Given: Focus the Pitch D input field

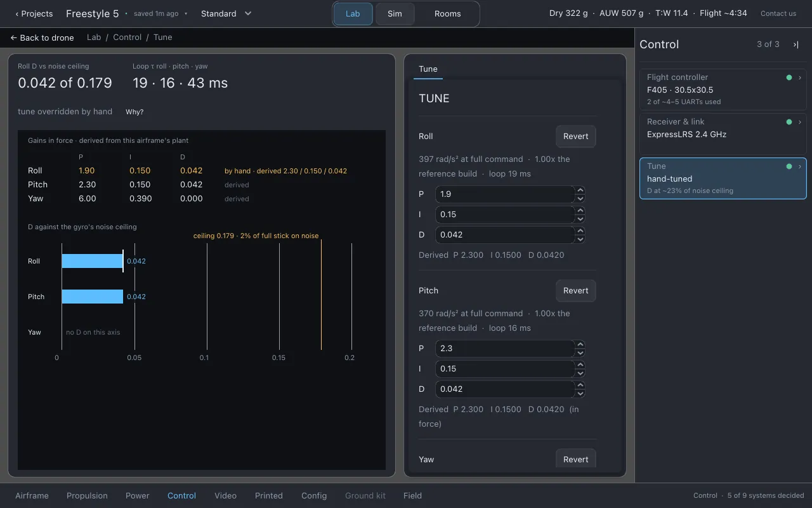Looking at the screenshot, I should pyautogui.click(x=505, y=389).
